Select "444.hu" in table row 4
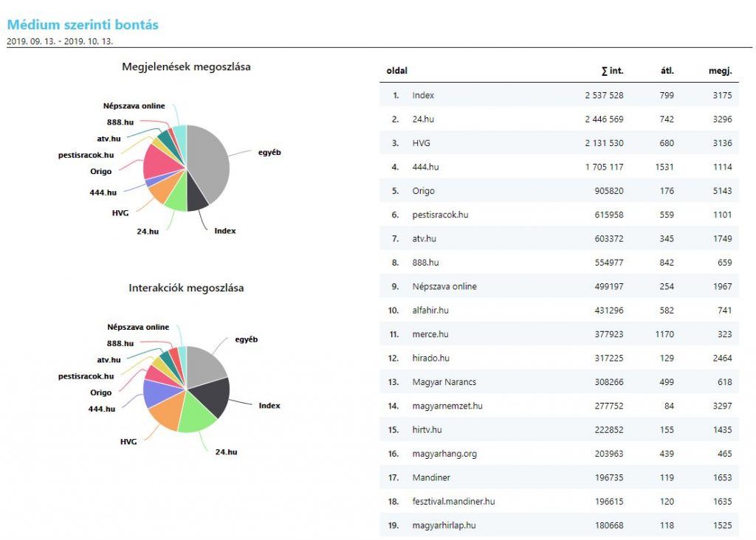This screenshot has width=756, height=540. [425, 167]
